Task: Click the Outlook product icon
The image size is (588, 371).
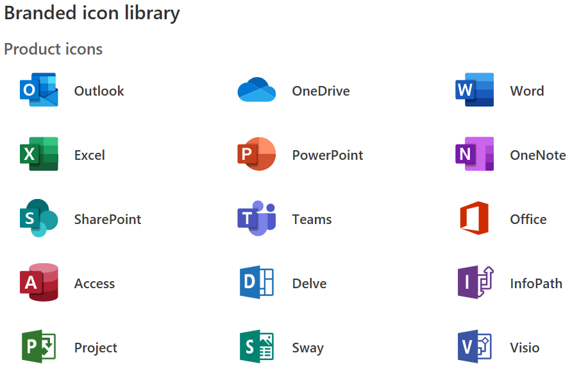Action: click(39, 90)
